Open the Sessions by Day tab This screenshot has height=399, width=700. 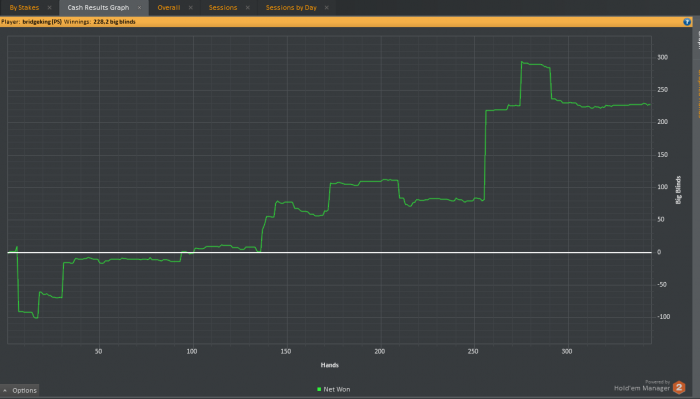click(x=291, y=8)
